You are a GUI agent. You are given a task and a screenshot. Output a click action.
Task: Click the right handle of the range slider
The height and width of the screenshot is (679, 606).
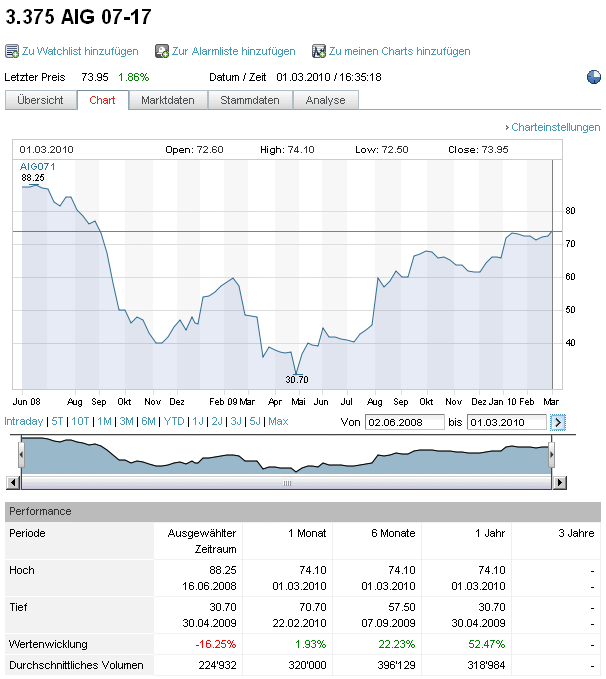pyautogui.click(x=552, y=456)
